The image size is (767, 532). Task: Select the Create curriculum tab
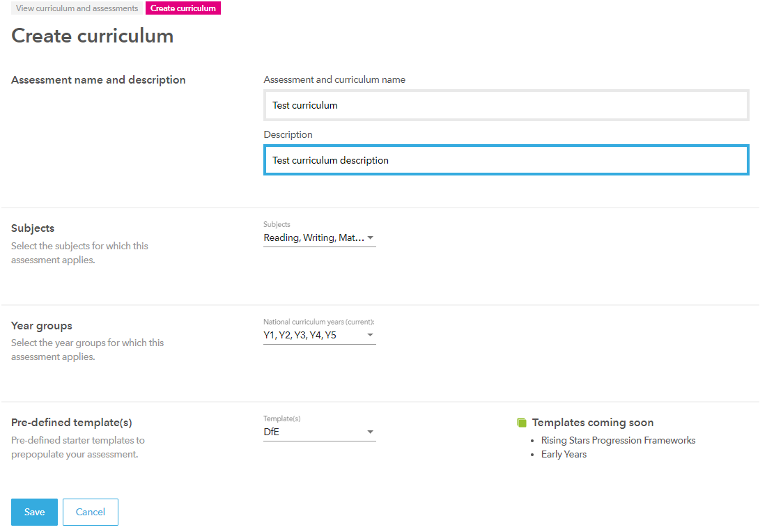point(183,8)
